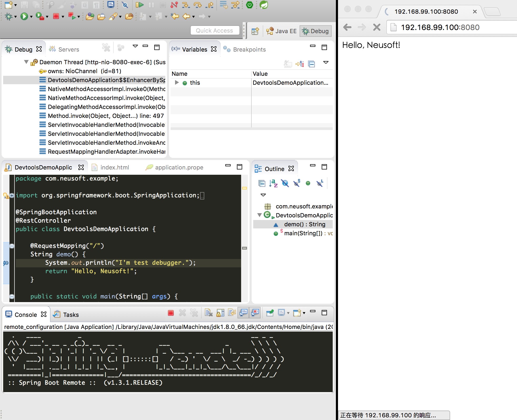Click the Spring leaf icon in toolbar
The width and height of the screenshot is (517, 420).
264,5
